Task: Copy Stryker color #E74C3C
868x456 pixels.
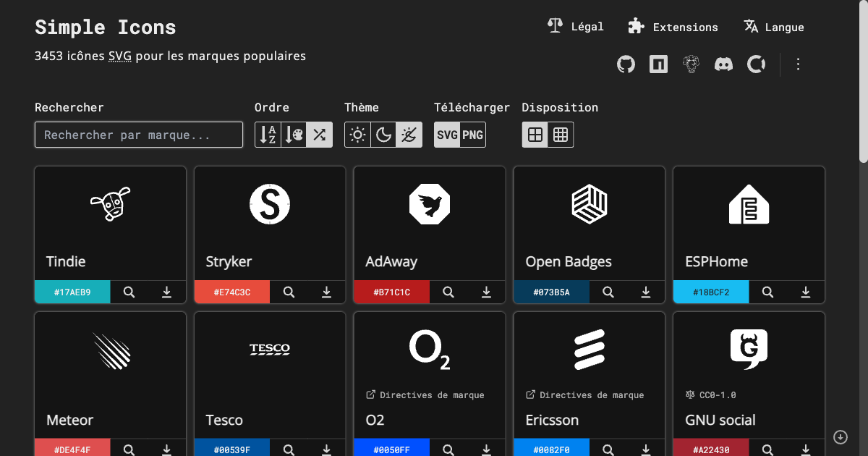Action: point(232,292)
